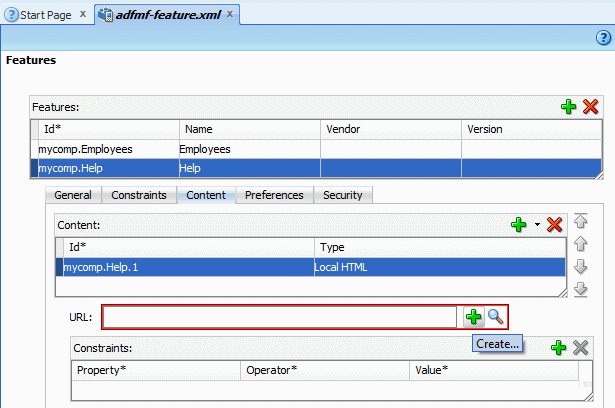Click the Operator column header
Viewport: 615px width, 408px height.
click(x=325, y=370)
